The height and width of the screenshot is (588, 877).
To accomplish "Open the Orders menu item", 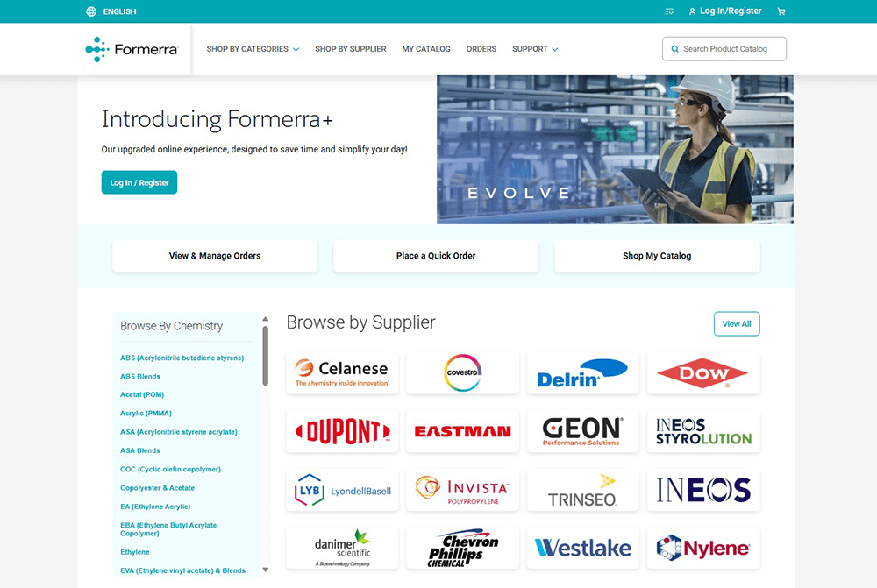I will [x=481, y=49].
